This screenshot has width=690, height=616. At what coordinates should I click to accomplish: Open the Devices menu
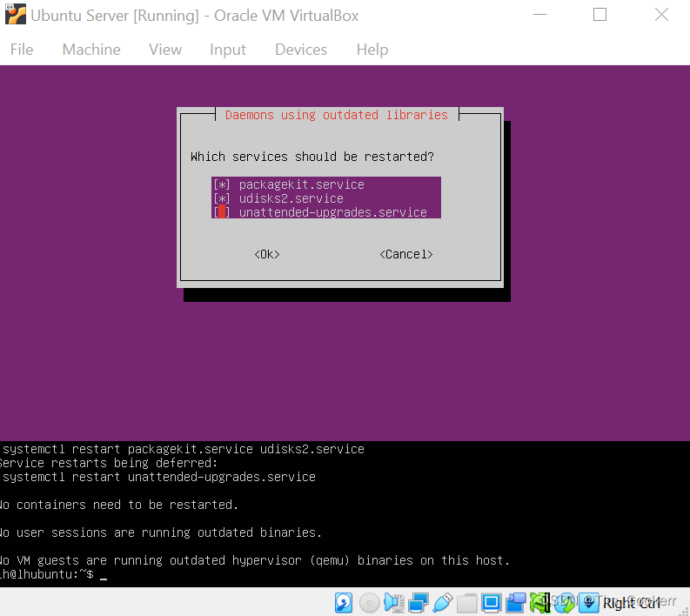(301, 50)
